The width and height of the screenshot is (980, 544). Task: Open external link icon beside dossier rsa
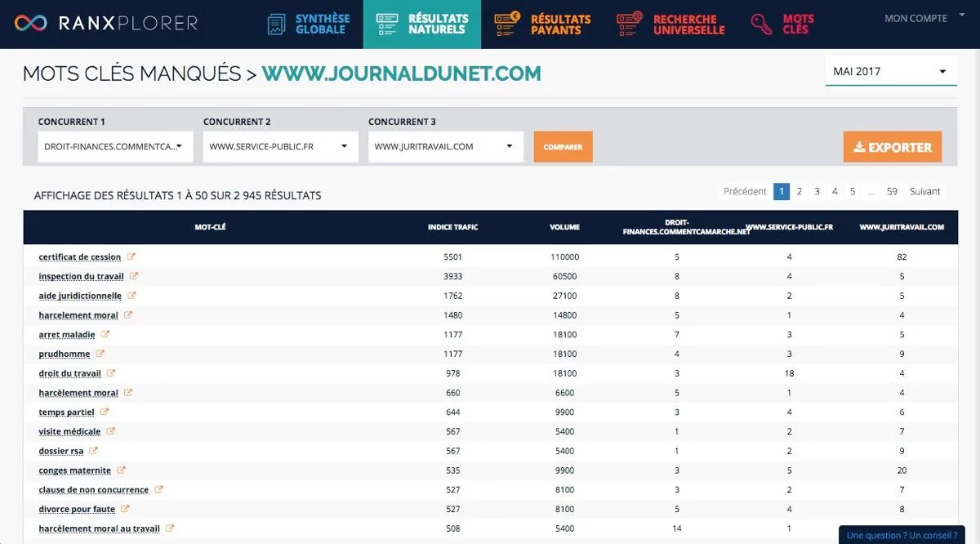click(93, 451)
